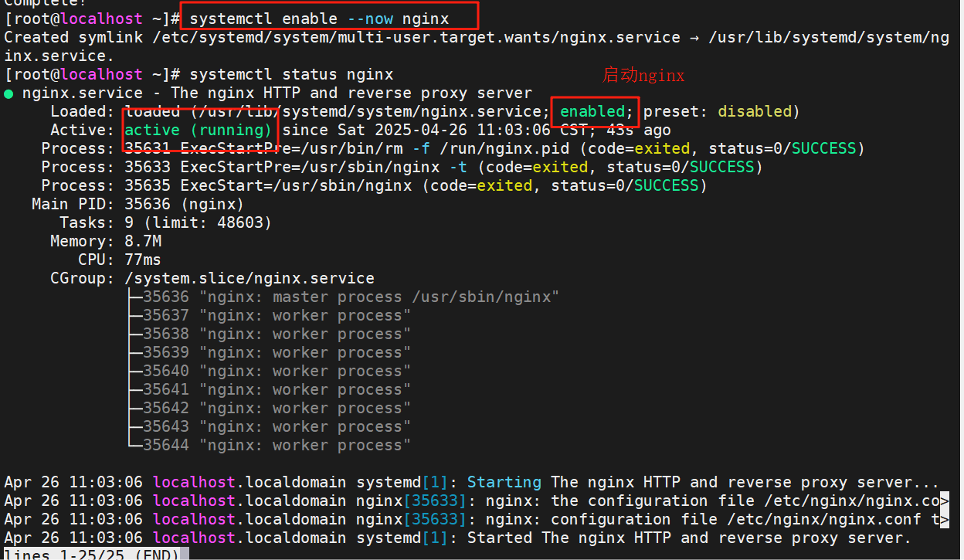The image size is (964, 560).
Task: Select 'The nginx HTTP and reverse proxy server' header
Action: click(351, 93)
